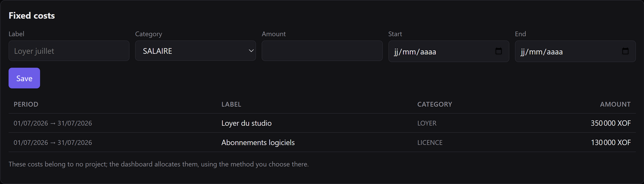This screenshot has width=644, height=184.
Task: Select the Loyer du studio row label
Action: pos(246,123)
